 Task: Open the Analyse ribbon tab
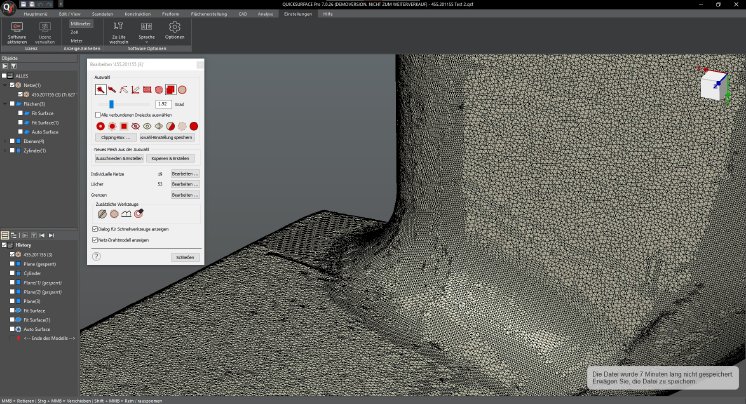(264, 13)
